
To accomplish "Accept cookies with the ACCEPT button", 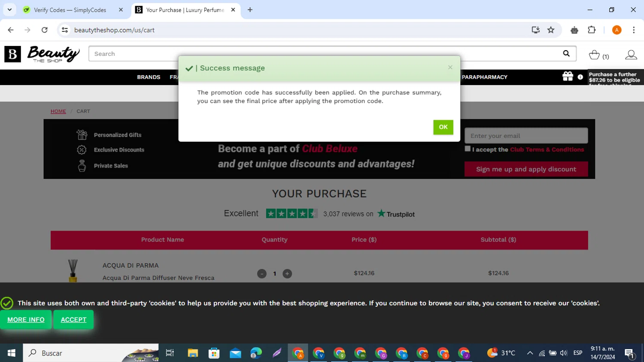I will 73,319.
